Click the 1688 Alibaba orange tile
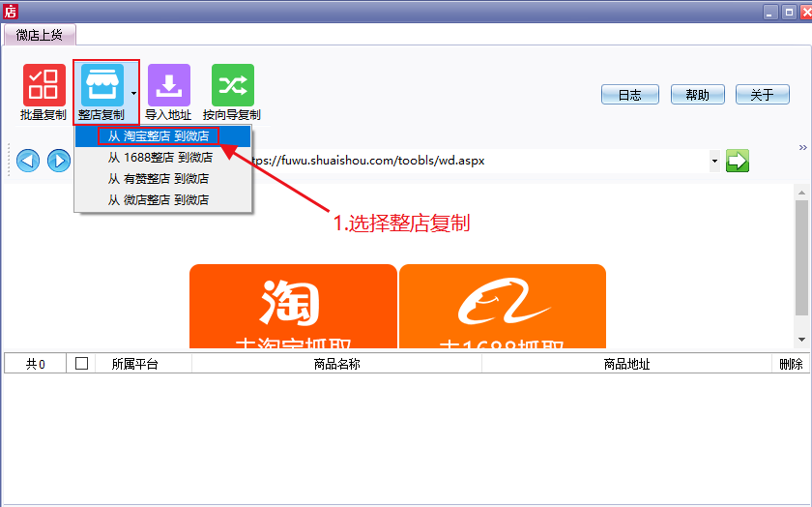812x507 pixels. pos(503,307)
